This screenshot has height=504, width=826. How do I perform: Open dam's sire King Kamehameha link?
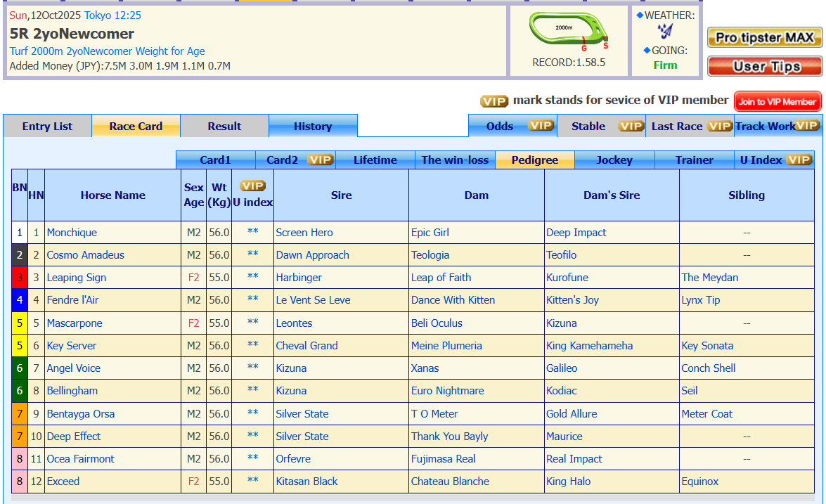tap(590, 346)
